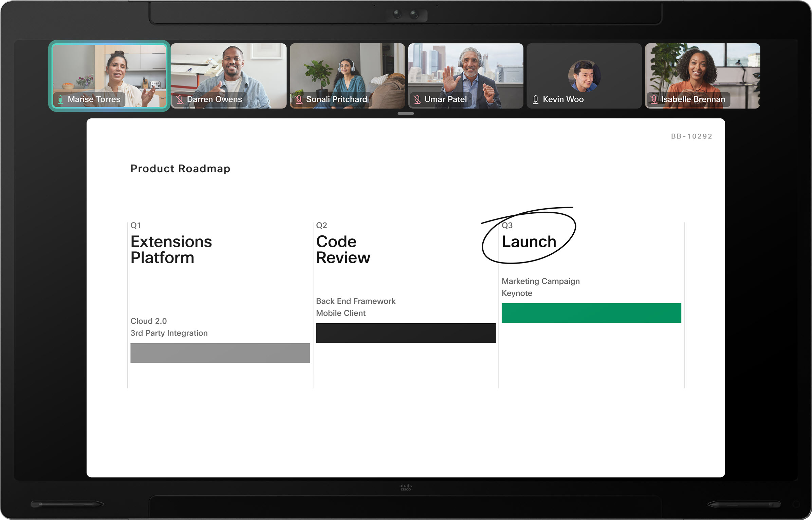Click Marise Torres name label
The image size is (812, 520).
click(94, 99)
